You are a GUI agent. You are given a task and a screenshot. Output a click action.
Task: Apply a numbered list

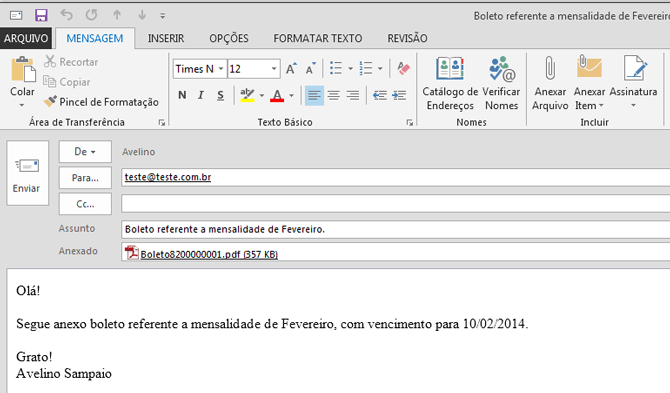click(366, 68)
